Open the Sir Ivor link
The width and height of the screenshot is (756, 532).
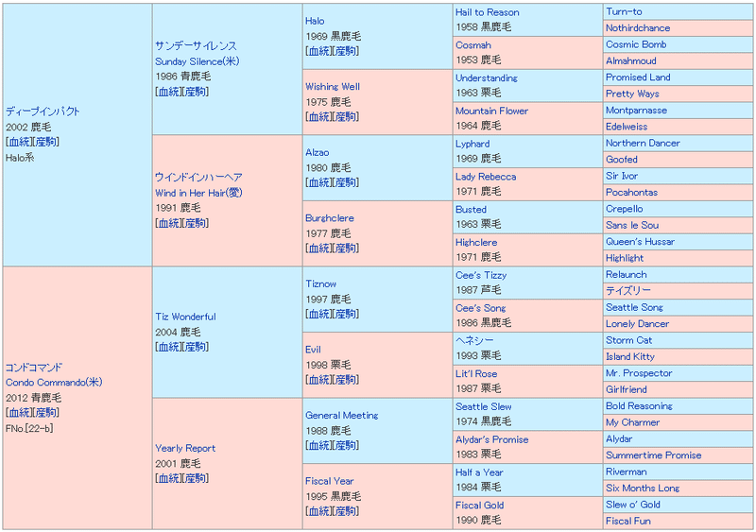[x=622, y=176]
